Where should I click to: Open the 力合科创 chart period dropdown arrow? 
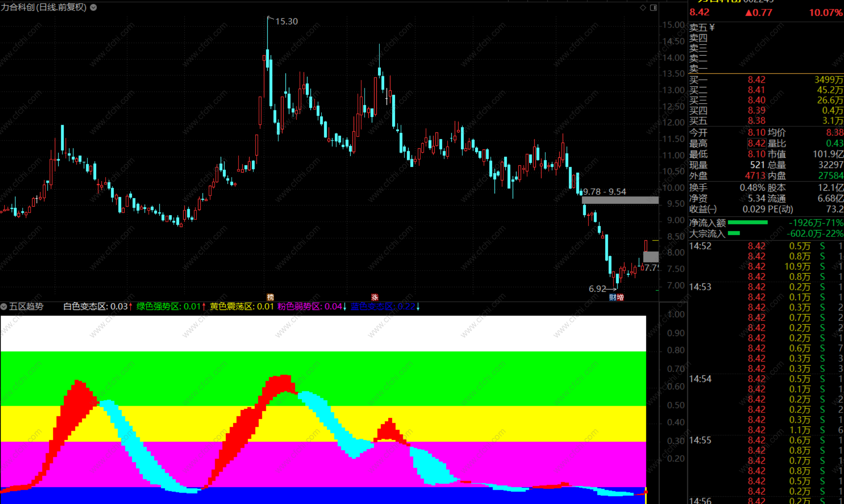pos(94,7)
